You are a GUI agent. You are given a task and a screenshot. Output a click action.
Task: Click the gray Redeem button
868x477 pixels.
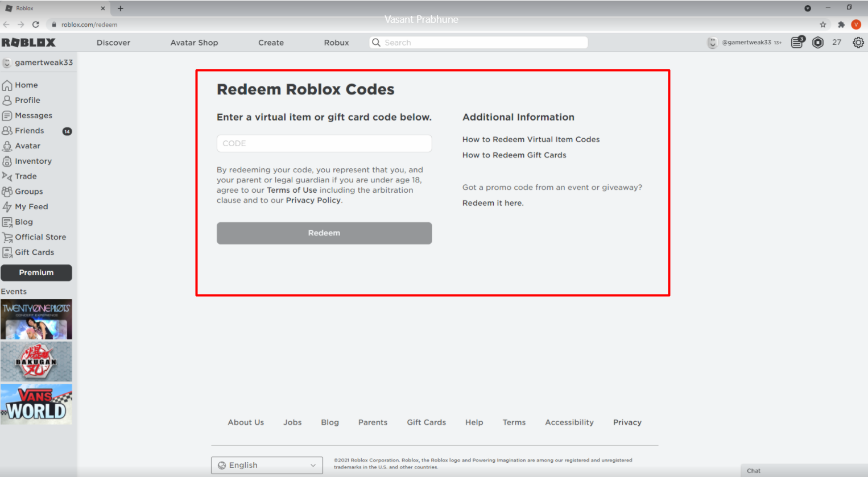(x=324, y=233)
